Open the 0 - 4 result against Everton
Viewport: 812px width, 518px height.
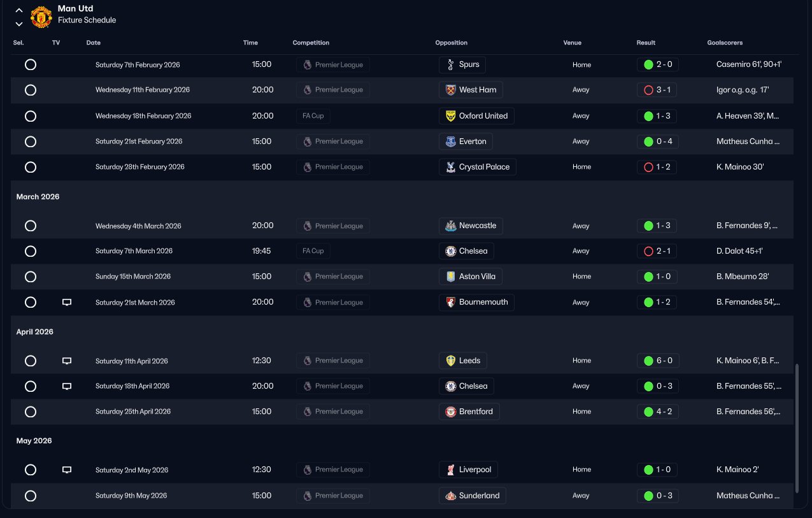tap(657, 141)
